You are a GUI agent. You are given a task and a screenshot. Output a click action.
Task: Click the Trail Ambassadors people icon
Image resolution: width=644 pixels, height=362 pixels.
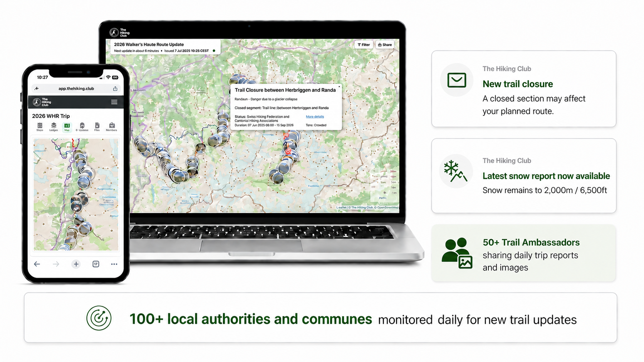pyautogui.click(x=457, y=253)
